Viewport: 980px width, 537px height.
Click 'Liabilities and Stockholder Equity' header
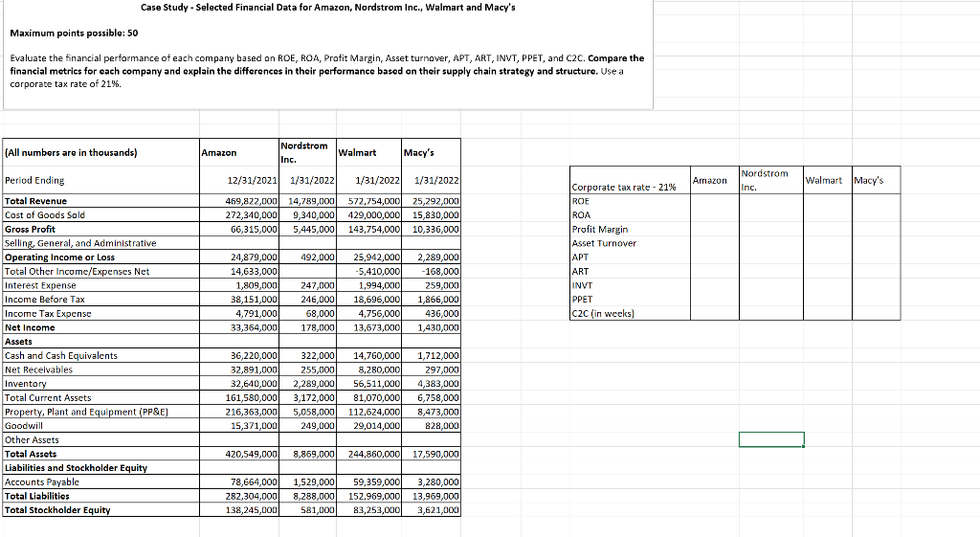77,468
